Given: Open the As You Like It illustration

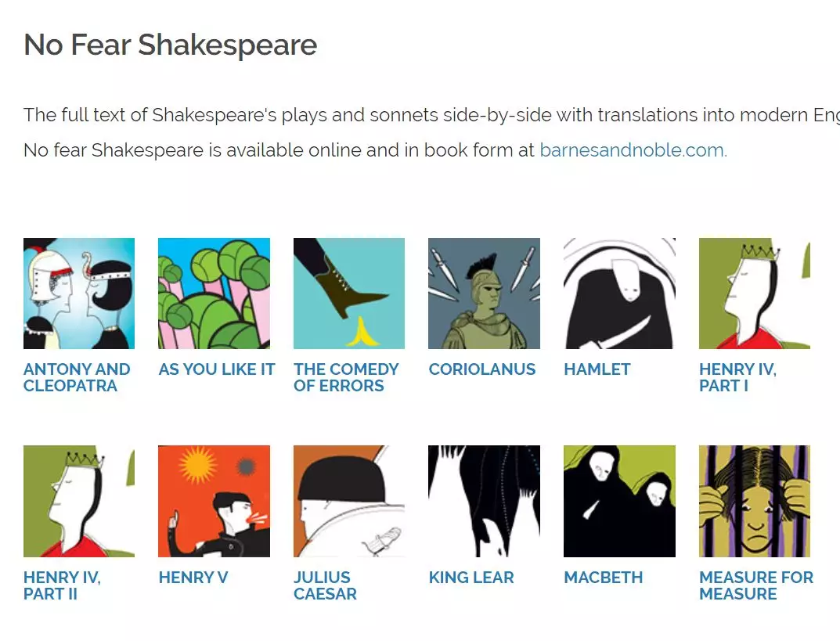Looking at the screenshot, I should coord(214,293).
